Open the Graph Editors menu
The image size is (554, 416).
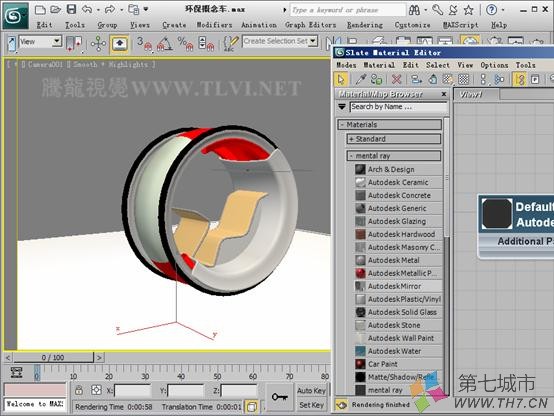[310, 25]
